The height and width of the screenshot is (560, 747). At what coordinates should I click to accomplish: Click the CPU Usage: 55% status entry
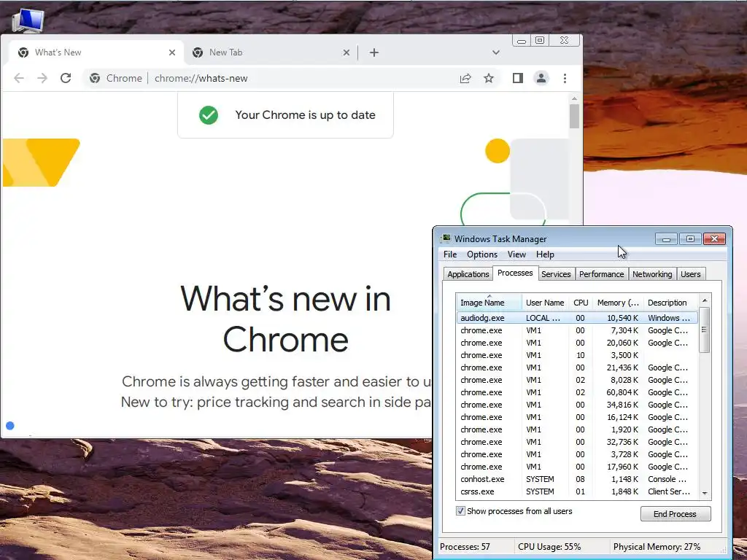tap(549, 547)
